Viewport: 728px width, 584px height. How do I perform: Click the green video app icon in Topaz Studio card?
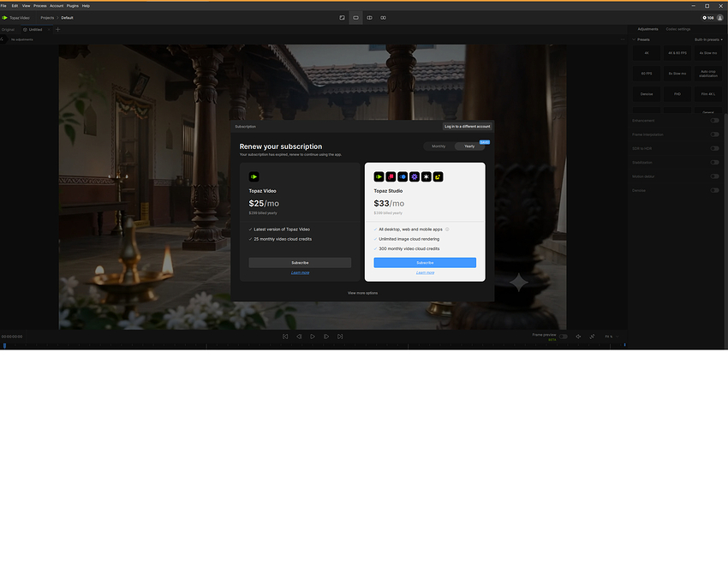click(x=379, y=177)
